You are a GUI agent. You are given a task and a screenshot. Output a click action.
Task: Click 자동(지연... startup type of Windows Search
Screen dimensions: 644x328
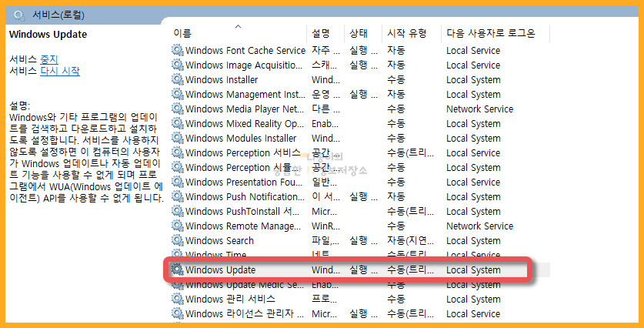410,241
